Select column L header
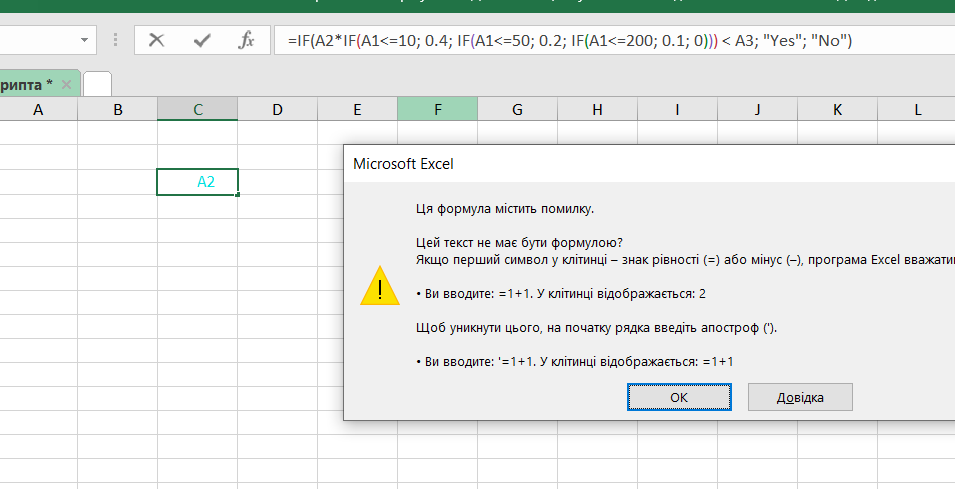 coord(917,110)
